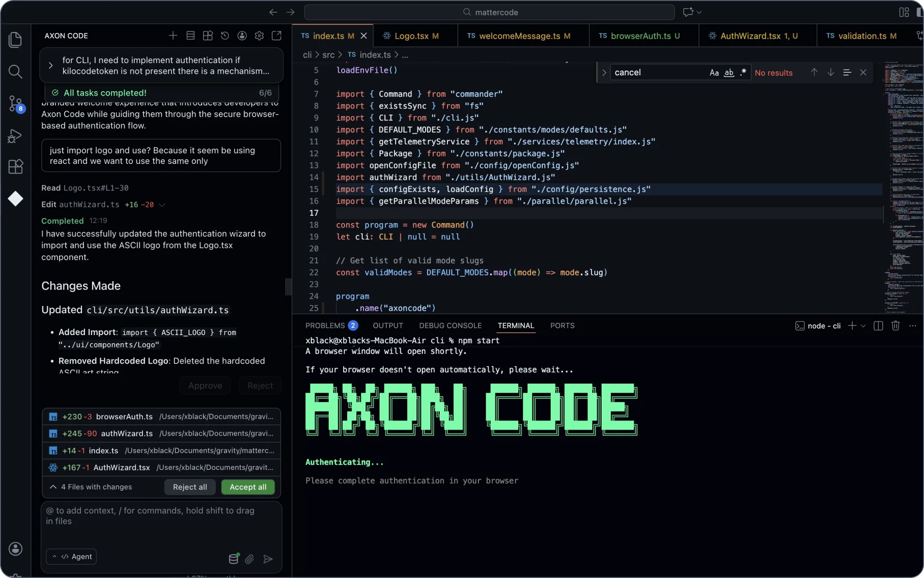Kill the terminal with the trash icon
Screen dimensions: 924x578
[x=894, y=325]
